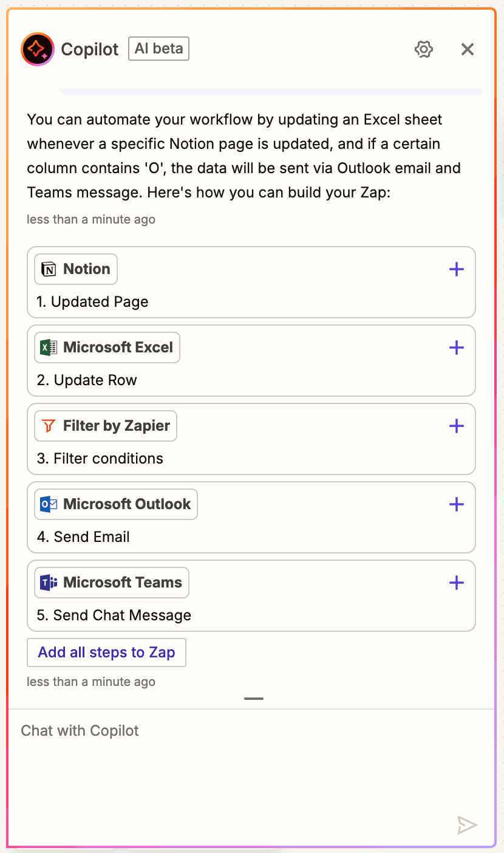Add the Excel Update Row step
504x853 pixels.
[x=456, y=348]
